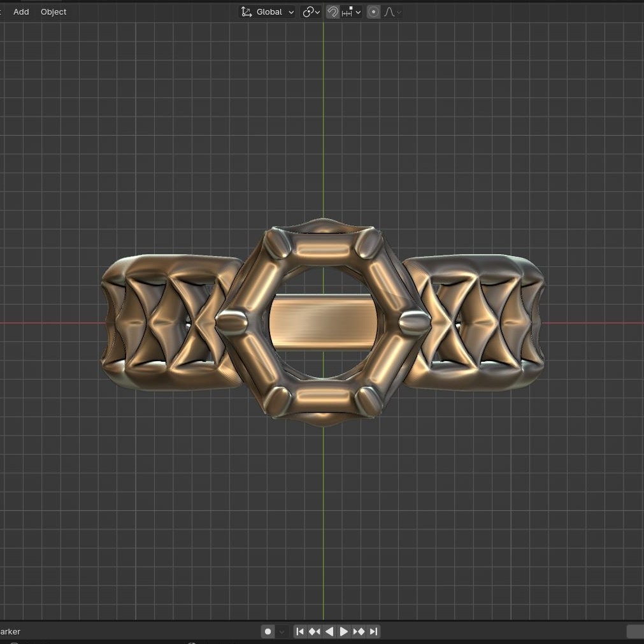Toggle the auto keying record button
This screenshot has width=644, height=644.
tap(268, 631)
